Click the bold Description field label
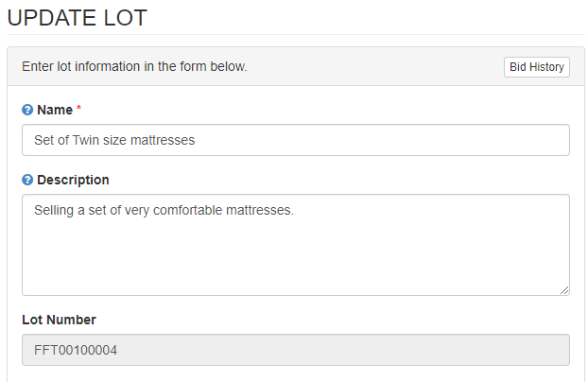Image resolution: width=588 pixels, height=382 pixels. 73,180
